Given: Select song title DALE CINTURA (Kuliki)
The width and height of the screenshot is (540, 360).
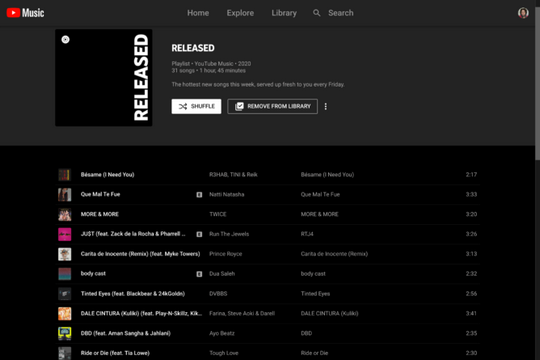Looking at the screenshot, I should [x=141, y=313].
